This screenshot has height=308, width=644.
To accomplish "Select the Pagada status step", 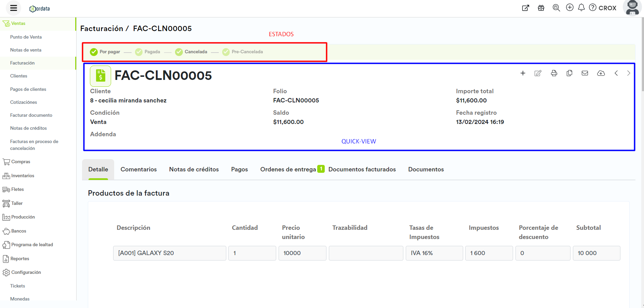I will click(148, 52).
